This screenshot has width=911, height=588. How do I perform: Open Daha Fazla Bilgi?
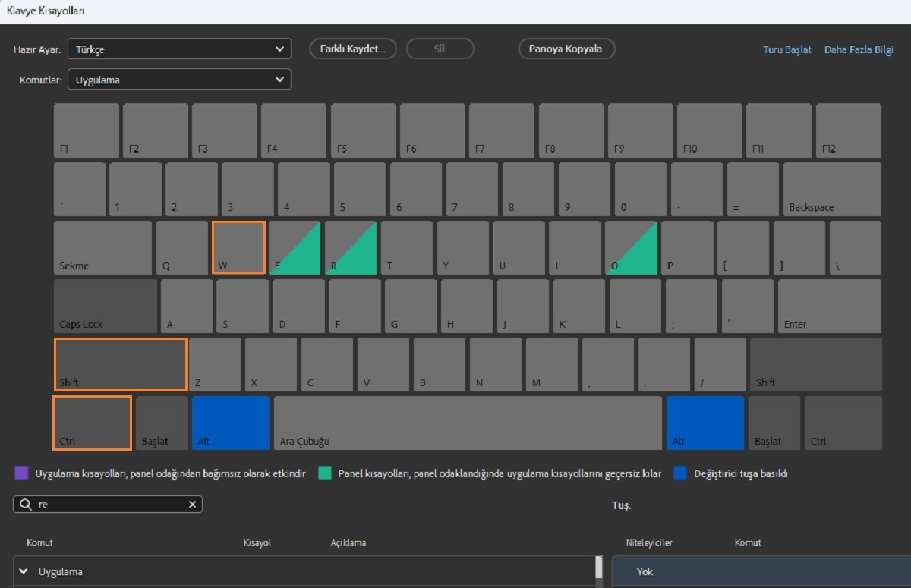tap(858, 49)
